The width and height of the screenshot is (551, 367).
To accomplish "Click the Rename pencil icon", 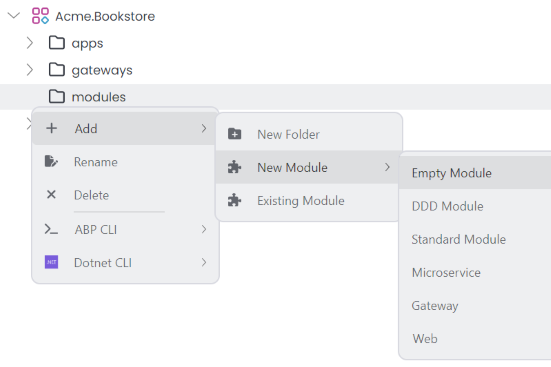I will [51, 161].
